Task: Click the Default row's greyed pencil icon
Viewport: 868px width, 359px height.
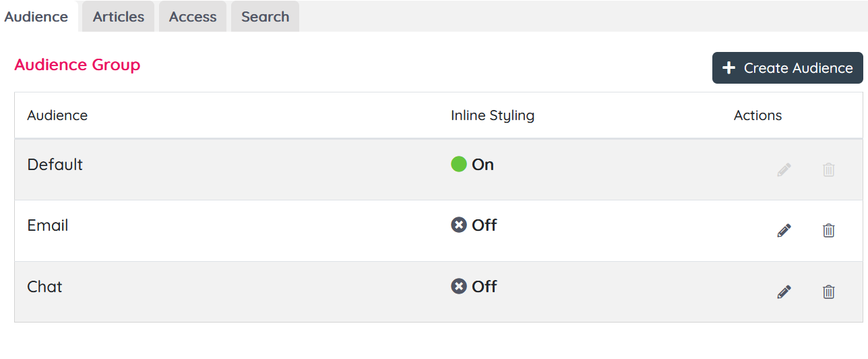Action: click(784, 169)
